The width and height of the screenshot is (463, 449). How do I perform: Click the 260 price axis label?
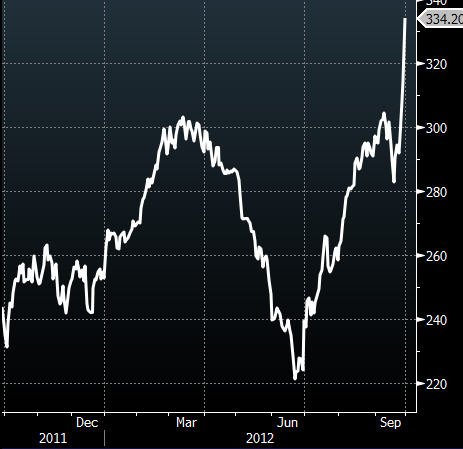[x=436, y=256]
